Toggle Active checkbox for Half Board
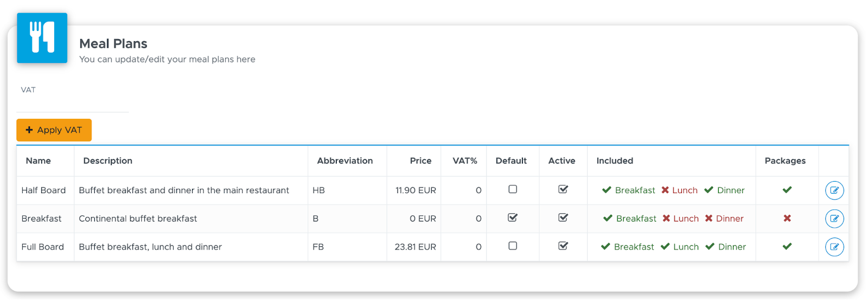 563,189
